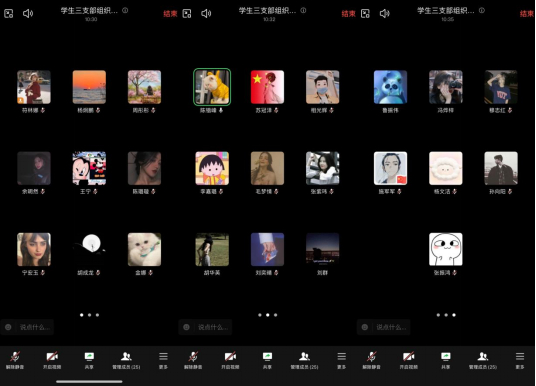536x386 pixels.
Task: Select the night skyline avatar of 刘群
Action: 323,250
